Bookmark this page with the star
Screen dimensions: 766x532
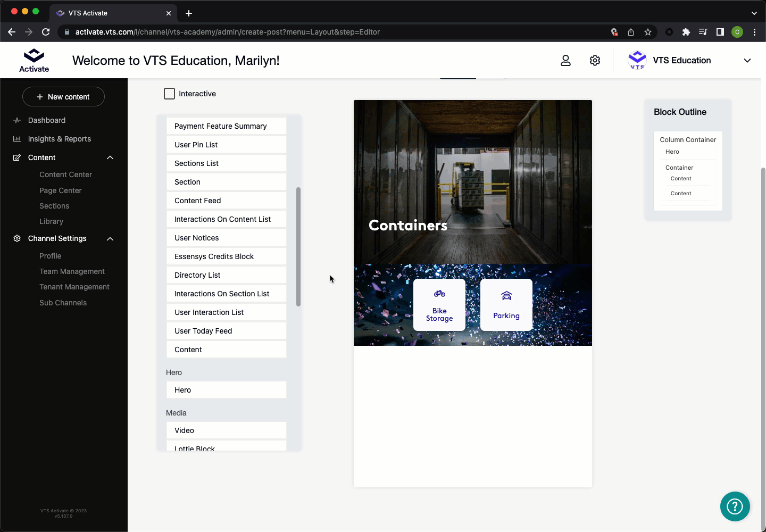(x=648, y=32)
